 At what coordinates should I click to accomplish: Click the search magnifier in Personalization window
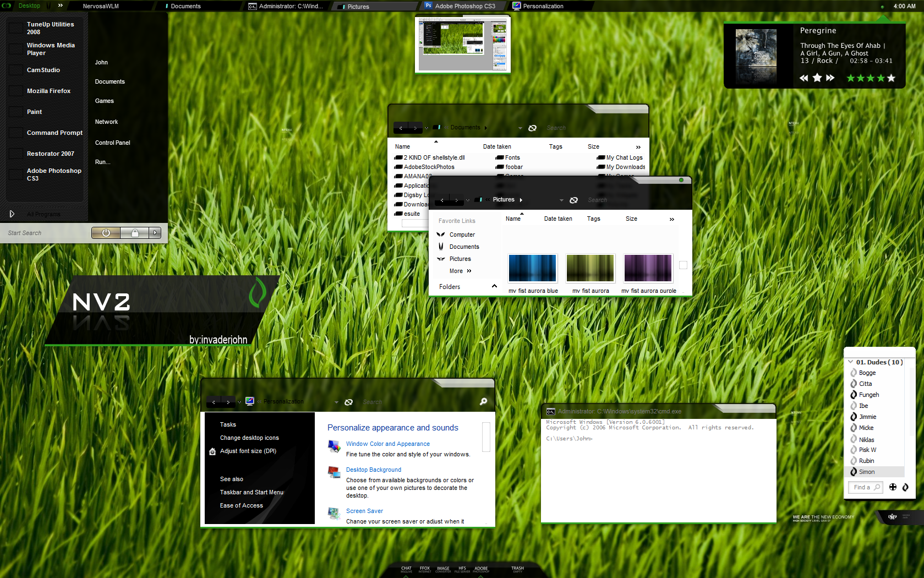click(x=483, y=401)
